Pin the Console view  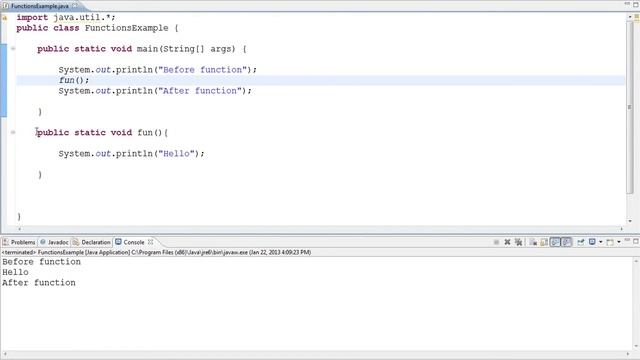(x=580, y=242)
